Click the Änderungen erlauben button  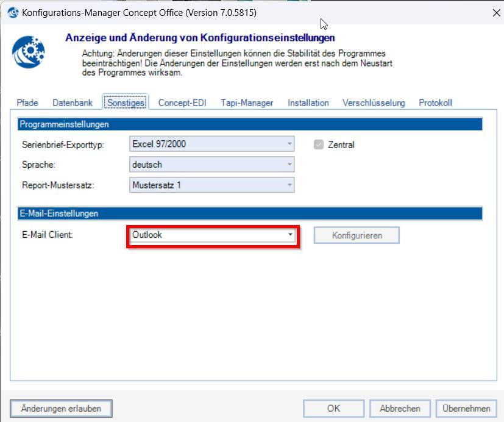tap(61, 408)
